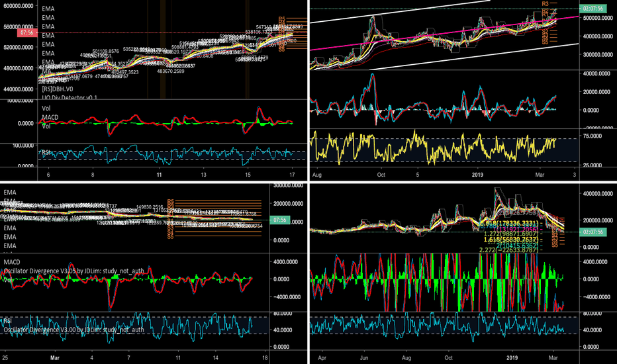The height and width of the screenshot is (364, 617).
Task: Click the yellow RSI line in top-right chart
Action: 433,148
